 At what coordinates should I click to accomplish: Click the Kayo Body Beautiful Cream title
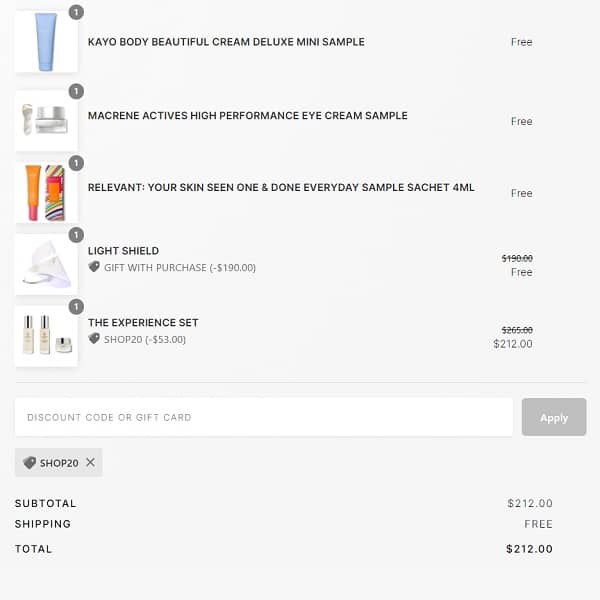coord(226,42)
